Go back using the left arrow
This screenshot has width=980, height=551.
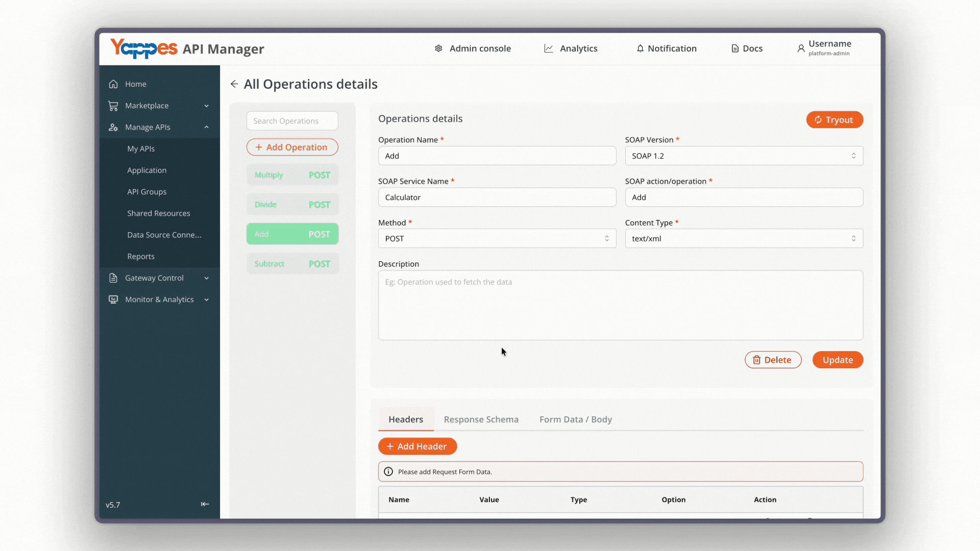[234, 84]
